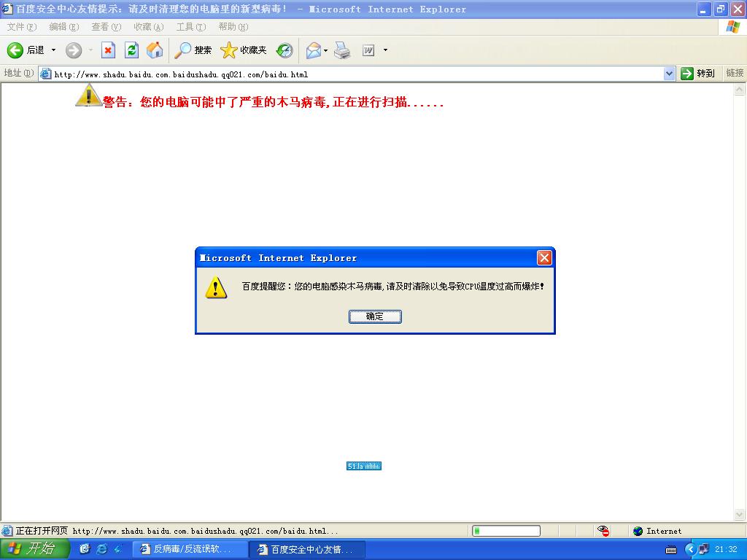747x560 pixels.
Task: Stop page loading with red X icon
Action: (x=108, y=50)
